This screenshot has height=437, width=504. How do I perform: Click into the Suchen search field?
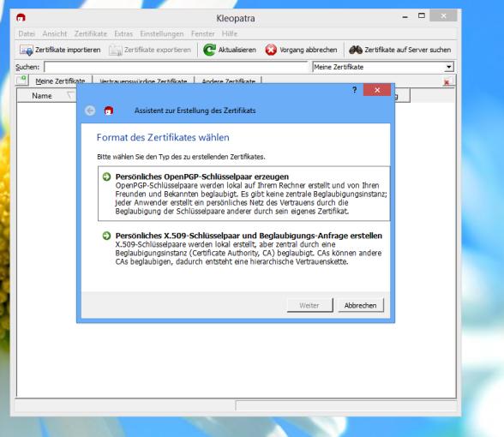click(x=177, y=67)
